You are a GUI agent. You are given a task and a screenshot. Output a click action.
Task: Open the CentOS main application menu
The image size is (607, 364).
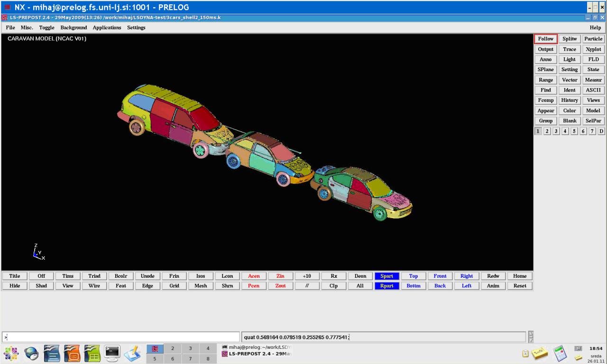point(11,353)
